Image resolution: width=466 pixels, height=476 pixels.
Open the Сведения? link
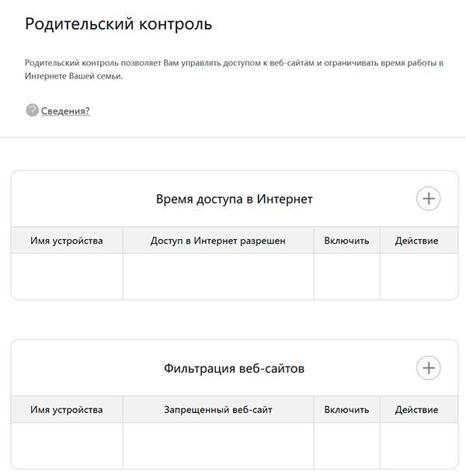click(x=65, y=111)
